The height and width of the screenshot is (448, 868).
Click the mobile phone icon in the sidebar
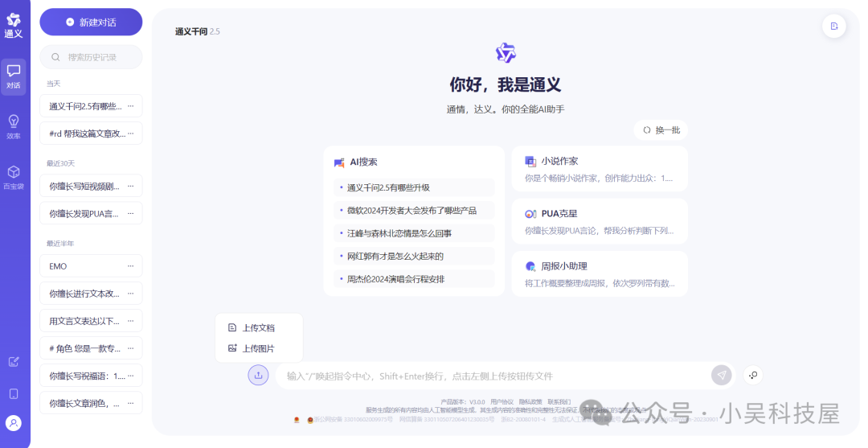(14, 394)
